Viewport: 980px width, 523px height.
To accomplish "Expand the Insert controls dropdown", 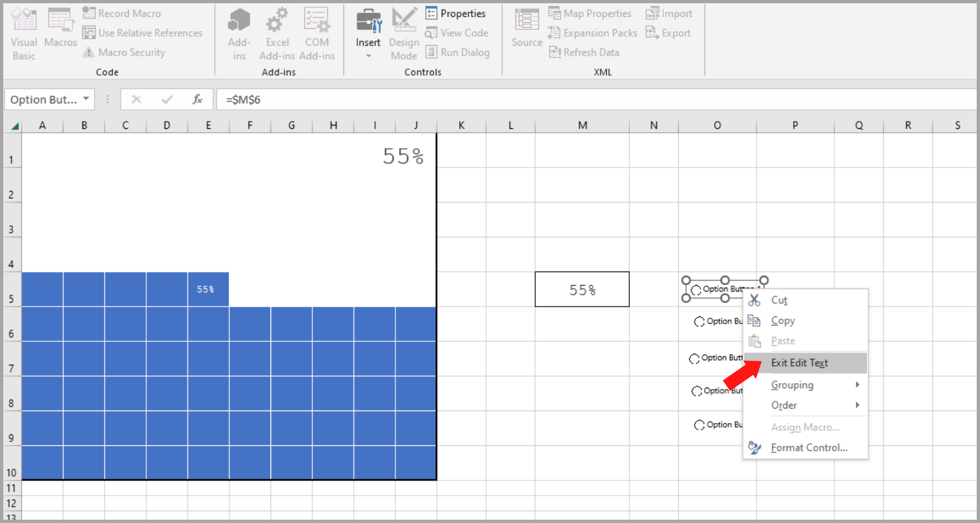I will point(368,56).
